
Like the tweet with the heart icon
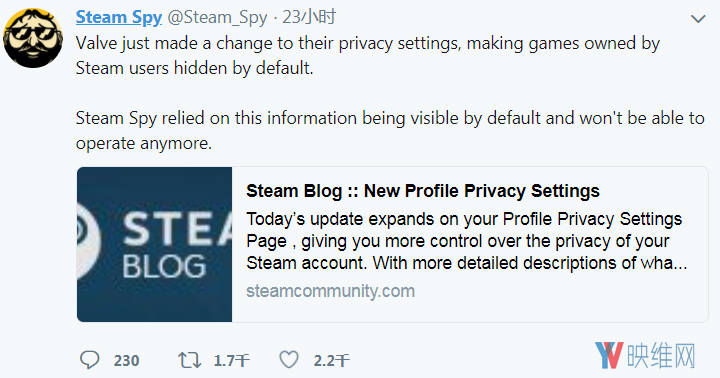[x=289, y=360]
